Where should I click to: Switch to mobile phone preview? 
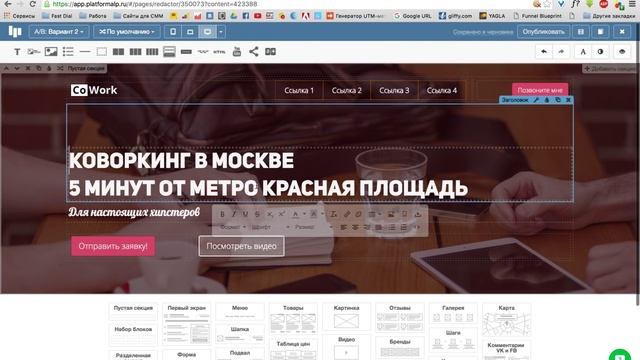pos(173,32)
